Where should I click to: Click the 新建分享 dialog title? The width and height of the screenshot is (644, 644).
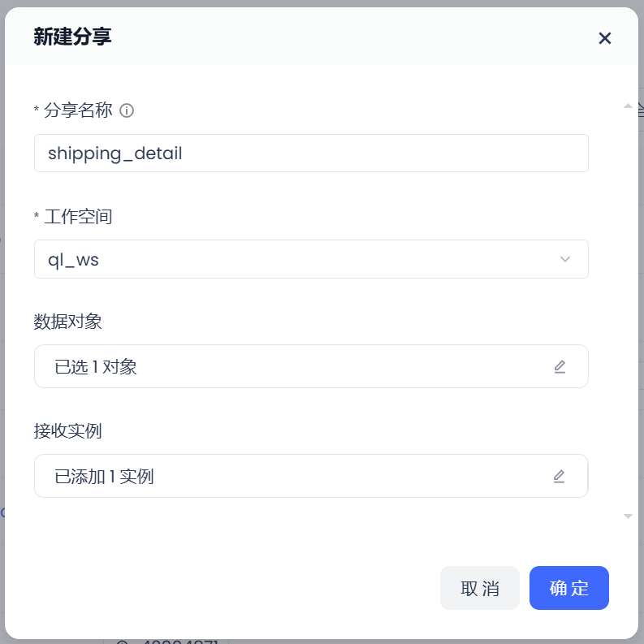72,37
